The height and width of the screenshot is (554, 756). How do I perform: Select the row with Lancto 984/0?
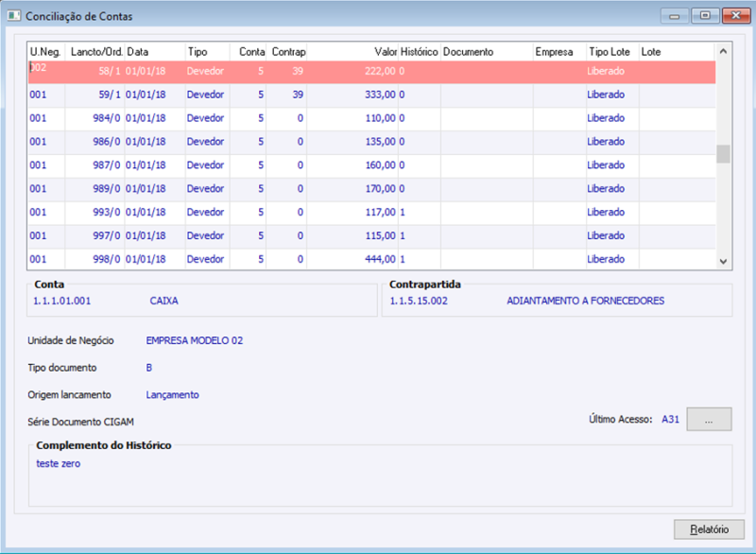click(x=371, y=118)
